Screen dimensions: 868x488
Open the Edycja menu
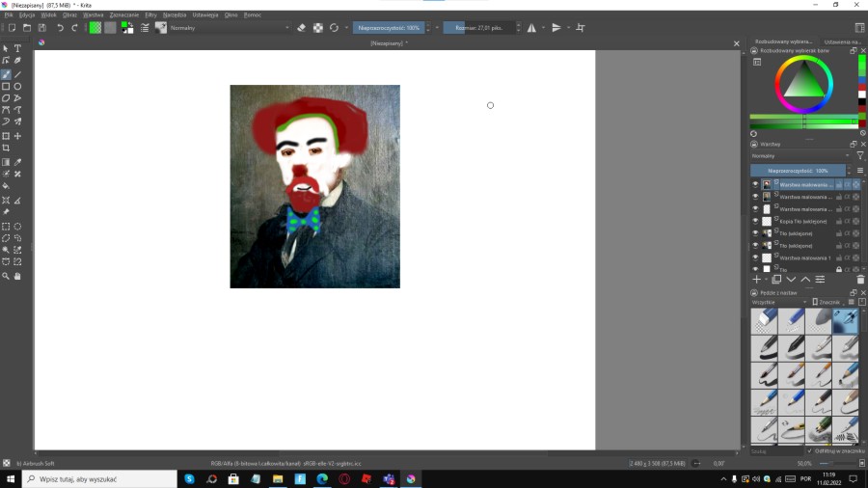[27, 14]
